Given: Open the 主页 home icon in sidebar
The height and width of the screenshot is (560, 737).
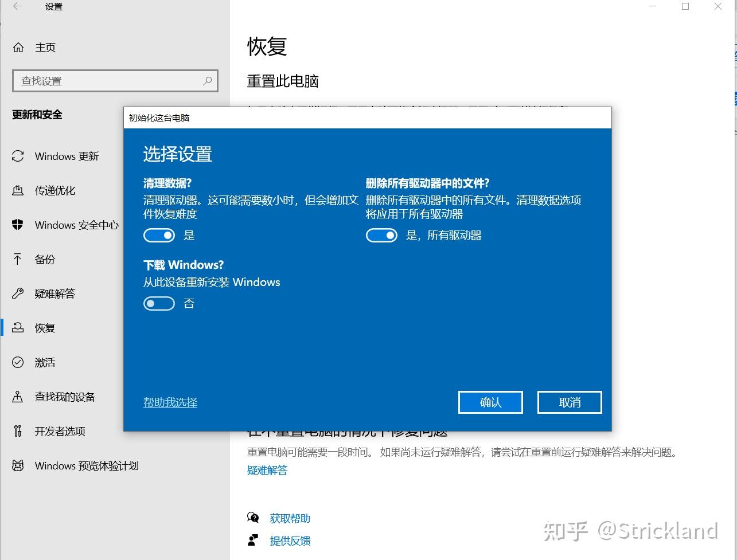Looking at the screenshot, I should tap(18, 48).
